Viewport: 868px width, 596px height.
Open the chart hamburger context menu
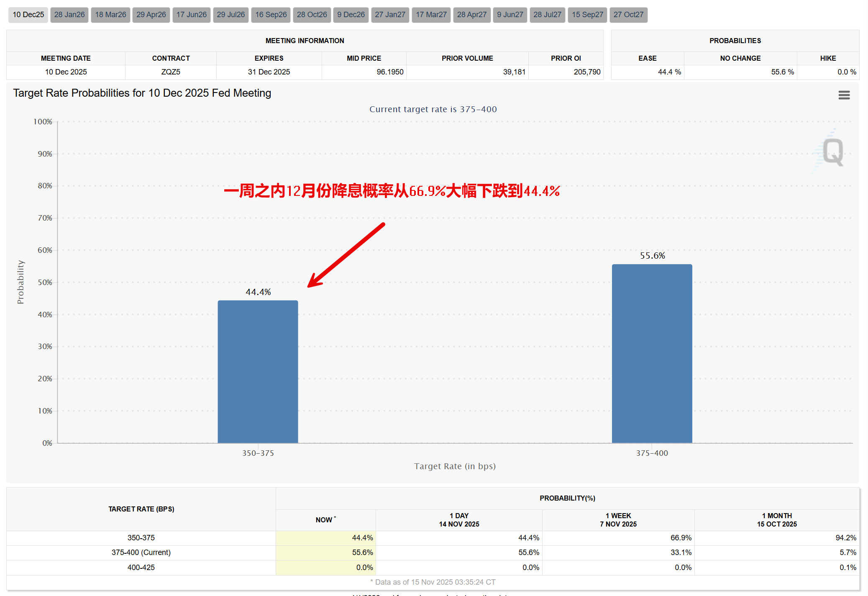point(844,95)
